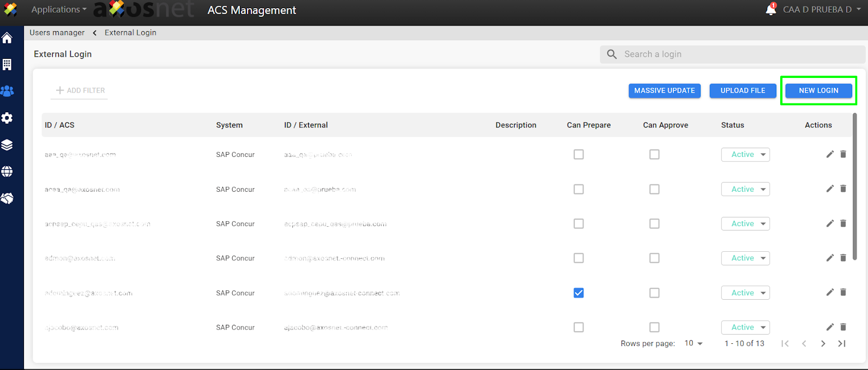Open the globe icon in the sidebar
Viewport: 868px width, 370px height.
pos(7,171)
